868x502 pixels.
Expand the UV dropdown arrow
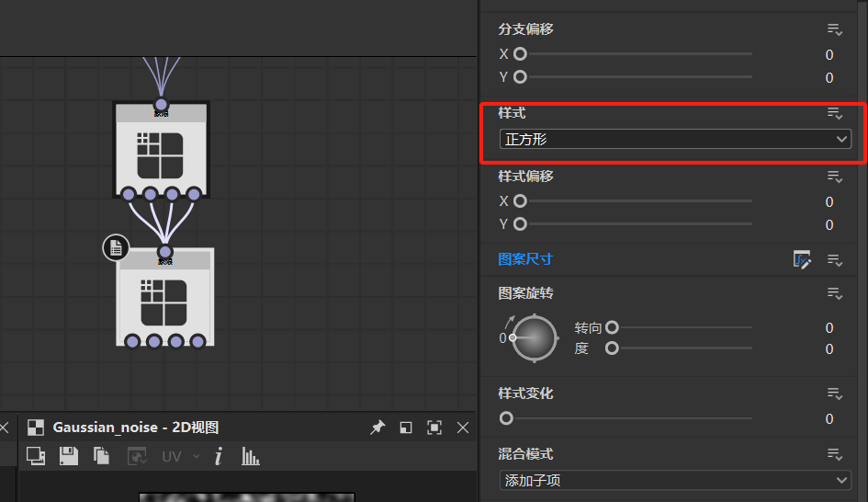[196, 457]
